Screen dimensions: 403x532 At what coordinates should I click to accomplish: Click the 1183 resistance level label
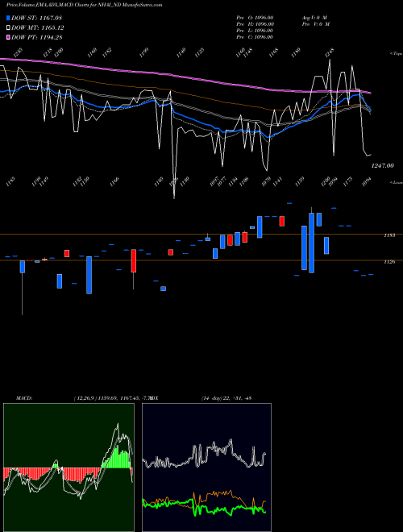tap(389, 235)
